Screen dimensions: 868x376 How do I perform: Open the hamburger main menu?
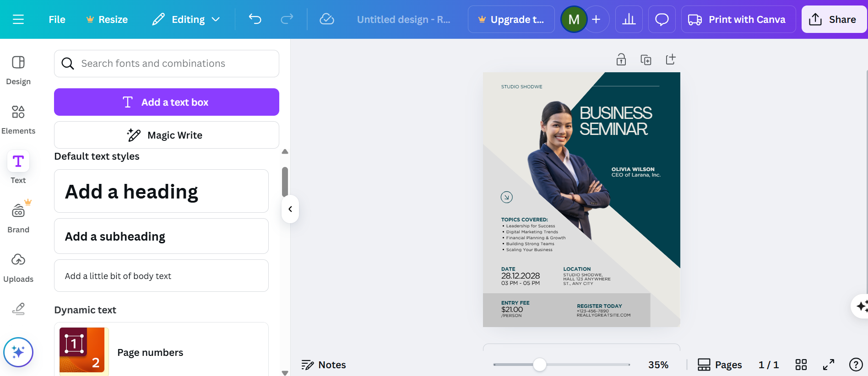[18, 19]
